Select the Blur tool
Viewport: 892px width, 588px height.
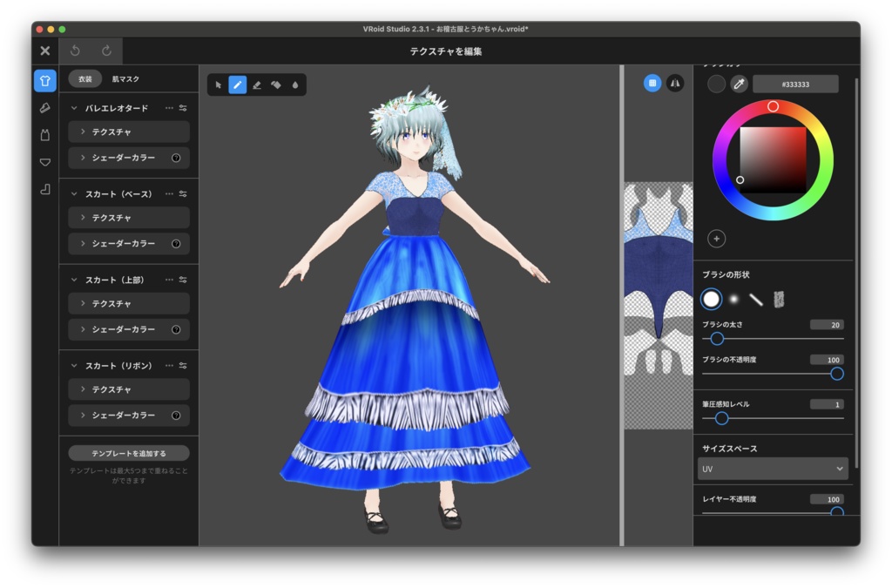click(x=297, y=84)
